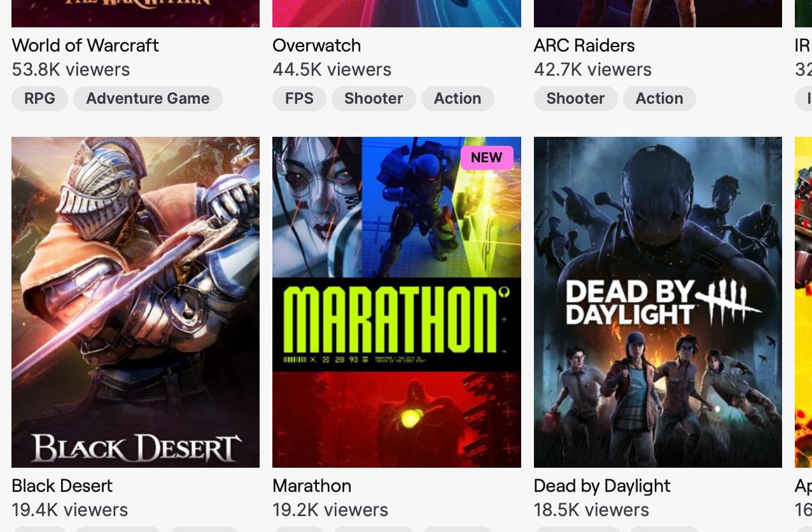Click the Marathon title text
This screenshot has width=812, height=532.
coord(312,486)
